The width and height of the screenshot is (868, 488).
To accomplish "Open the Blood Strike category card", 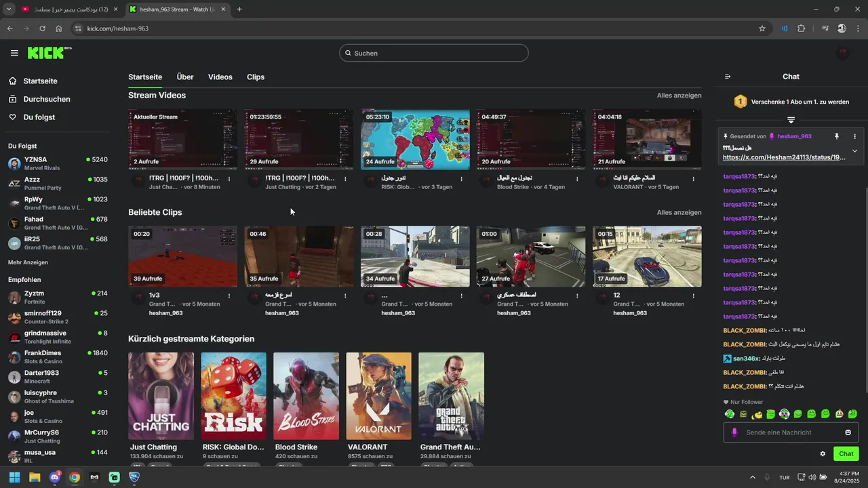I will [306, 396].
